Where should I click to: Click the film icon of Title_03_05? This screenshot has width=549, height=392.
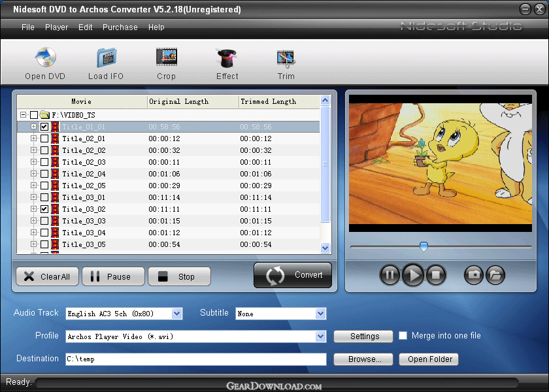click(55, 244)
